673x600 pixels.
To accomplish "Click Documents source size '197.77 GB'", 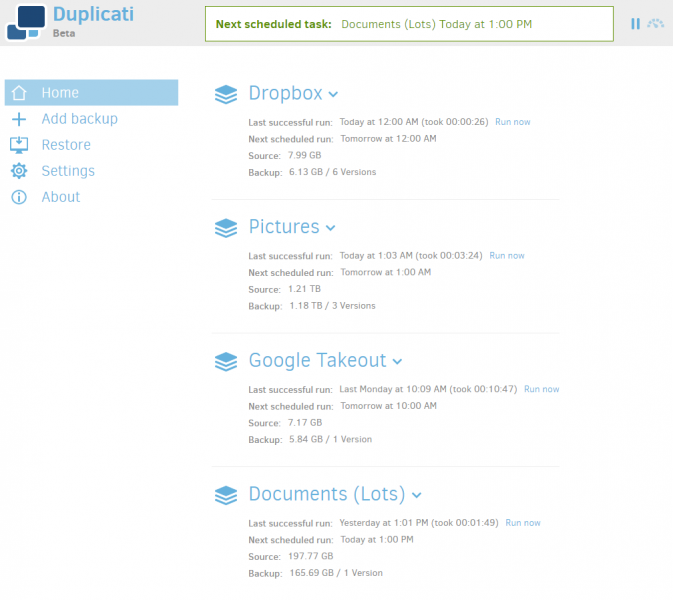I will click(x=311, y=556).
